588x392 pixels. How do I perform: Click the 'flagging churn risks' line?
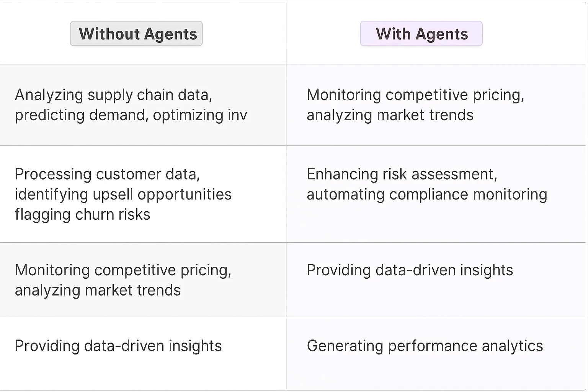pos(82,215)
